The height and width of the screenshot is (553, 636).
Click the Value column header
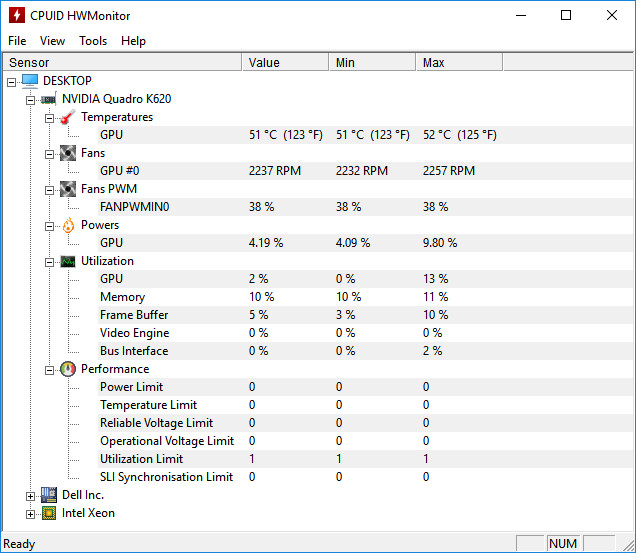pyautogui.click(x=285, y=62)
